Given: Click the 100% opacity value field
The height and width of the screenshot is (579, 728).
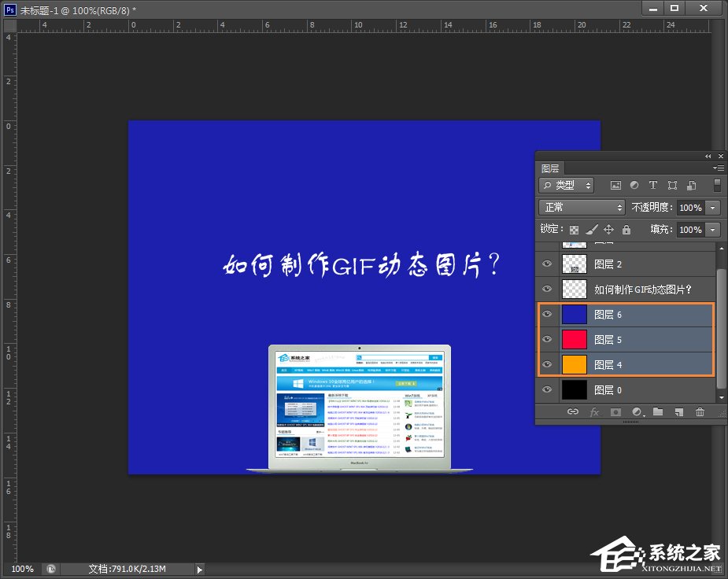Looking at the screenshot, I should [x=690, y=208].
